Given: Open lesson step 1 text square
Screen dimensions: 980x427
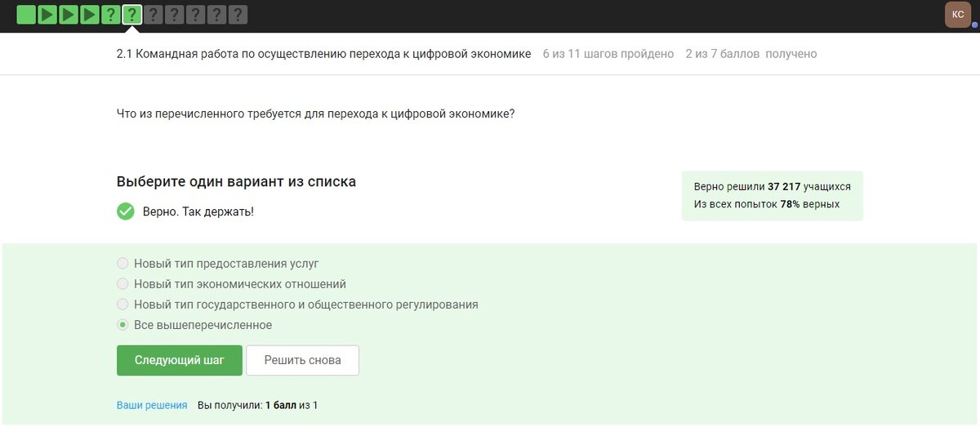Looking at the screenshot, I should pos(26,15).
